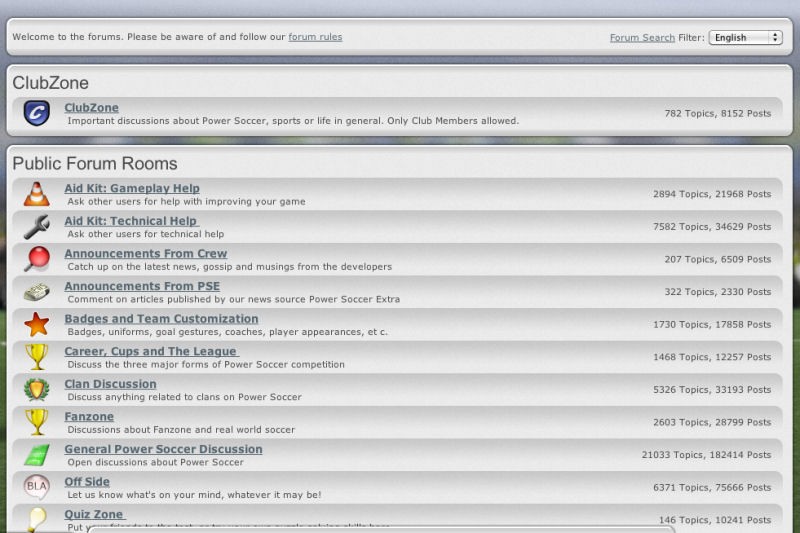Viewport: 800px width, 533px height.
Task: Click the 'Public Forum Rooms' heading
Action: (x=95, y=163)
